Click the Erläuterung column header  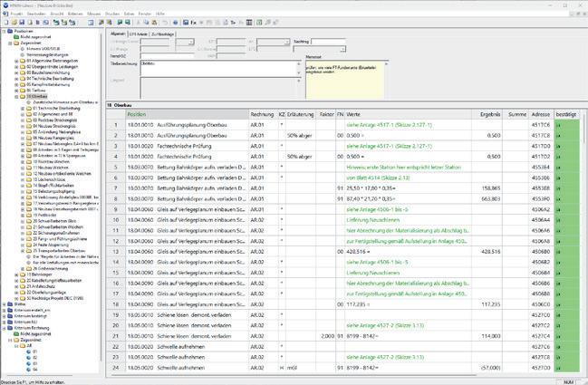(x=300, y=114)
